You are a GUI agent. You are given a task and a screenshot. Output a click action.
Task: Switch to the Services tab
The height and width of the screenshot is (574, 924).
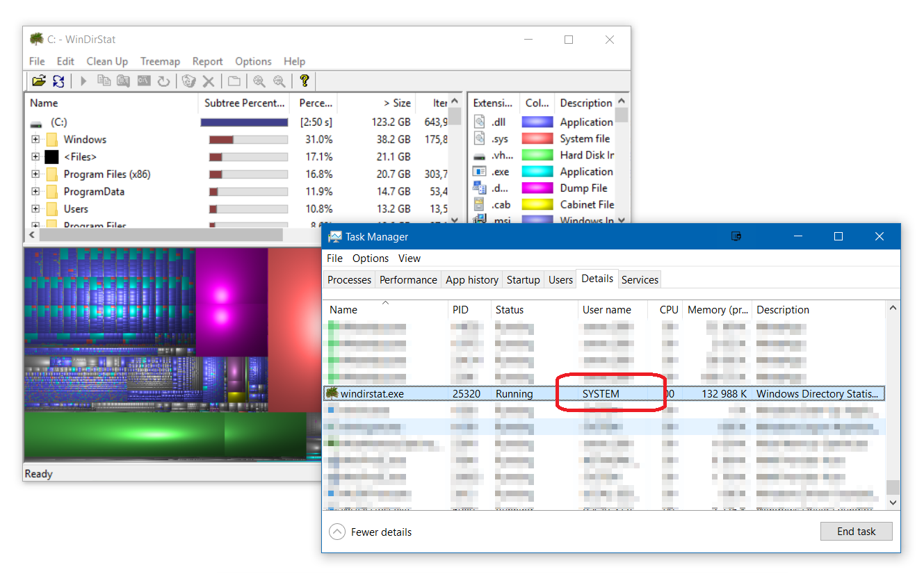(x=640, y=280)
